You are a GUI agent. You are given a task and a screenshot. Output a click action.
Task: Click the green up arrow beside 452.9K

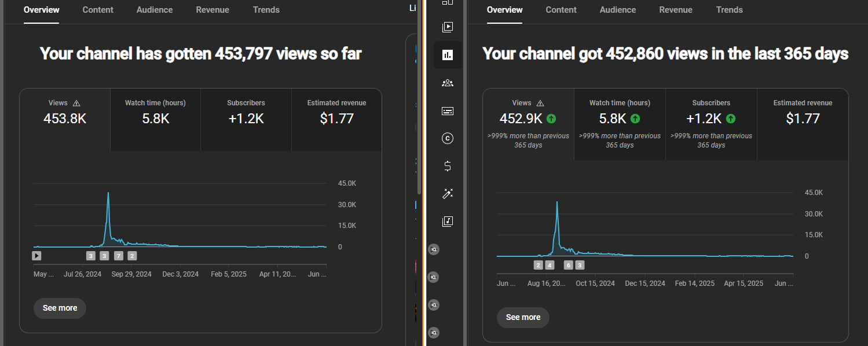[x=551, y=119]
